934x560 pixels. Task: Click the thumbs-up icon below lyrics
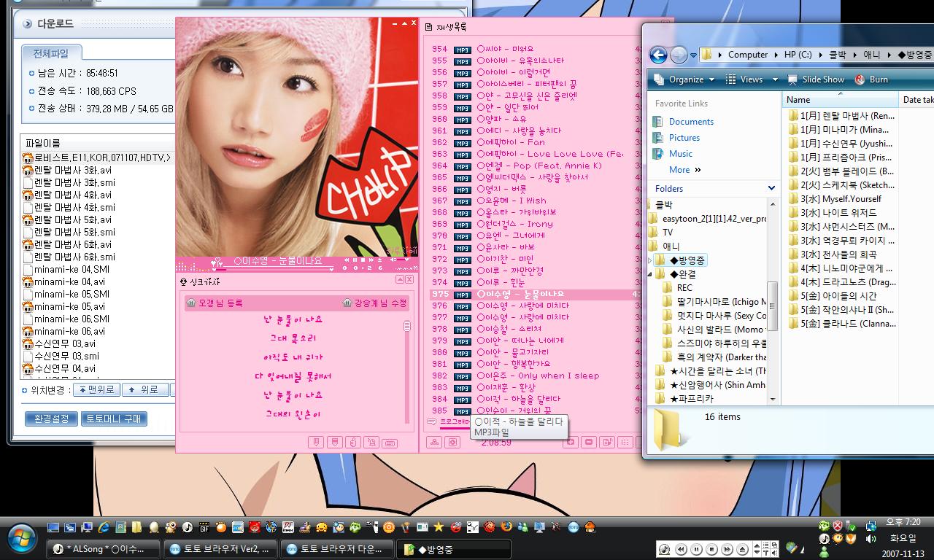click(353, 442)
